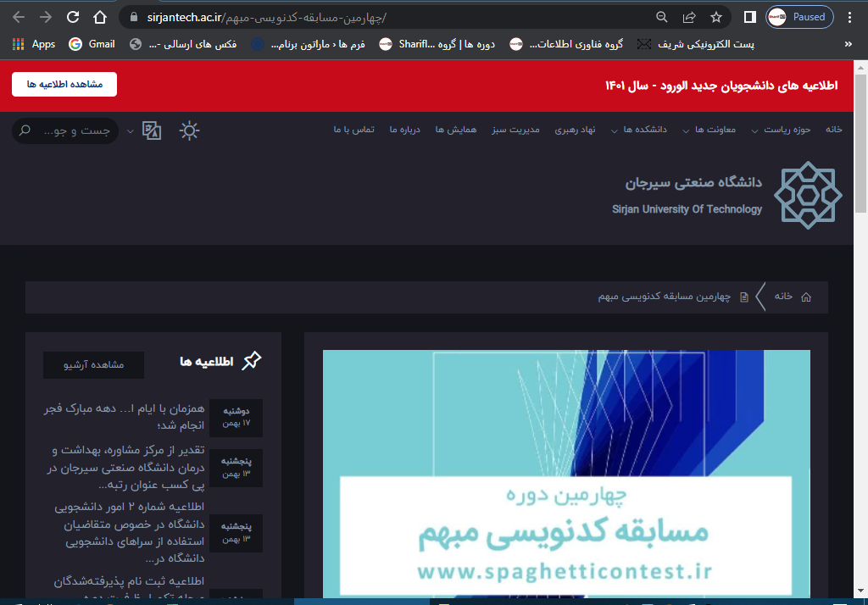
Task: Click the spaghetti contest banner image
Action: pyautogui.click(x=565, y=475)
